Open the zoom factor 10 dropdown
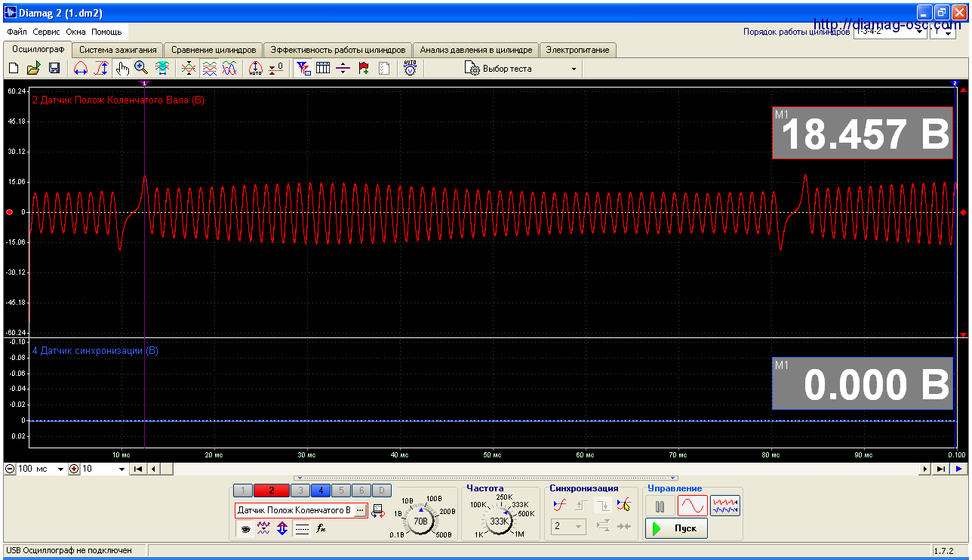Image resolution: width=972 pixels, height=560 pixels. pyautogui.click(x=104, y=469)
